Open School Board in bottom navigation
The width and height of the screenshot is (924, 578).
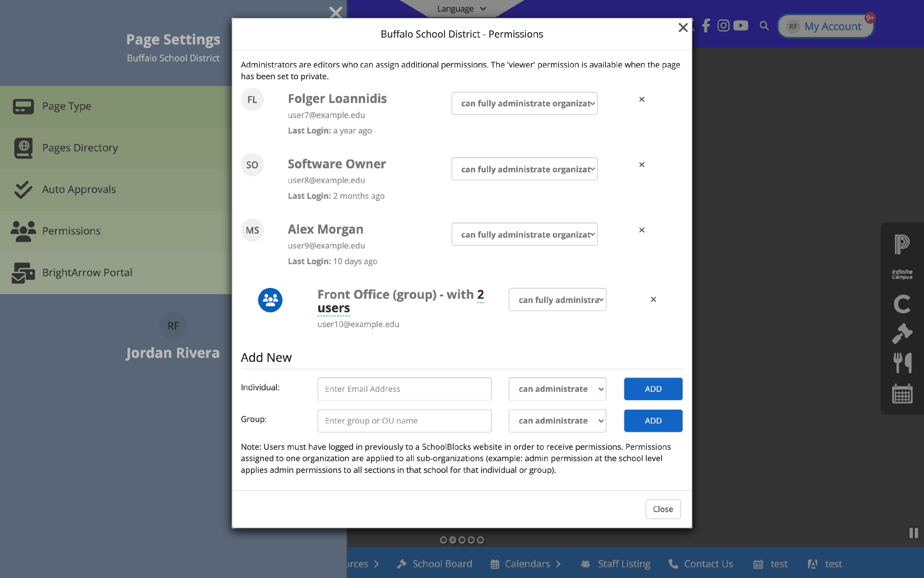click(x=435, y=564)
